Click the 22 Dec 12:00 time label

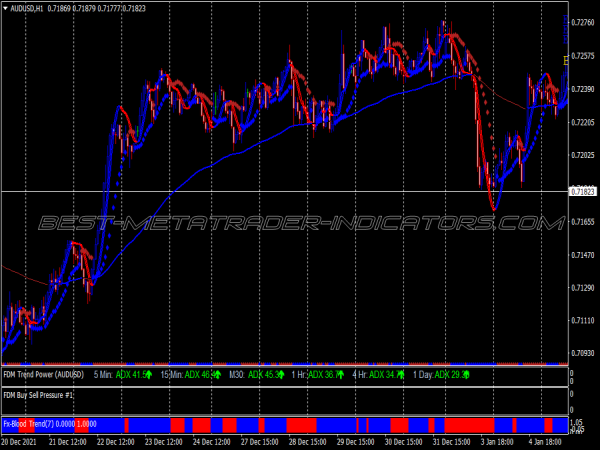[116, 442]
